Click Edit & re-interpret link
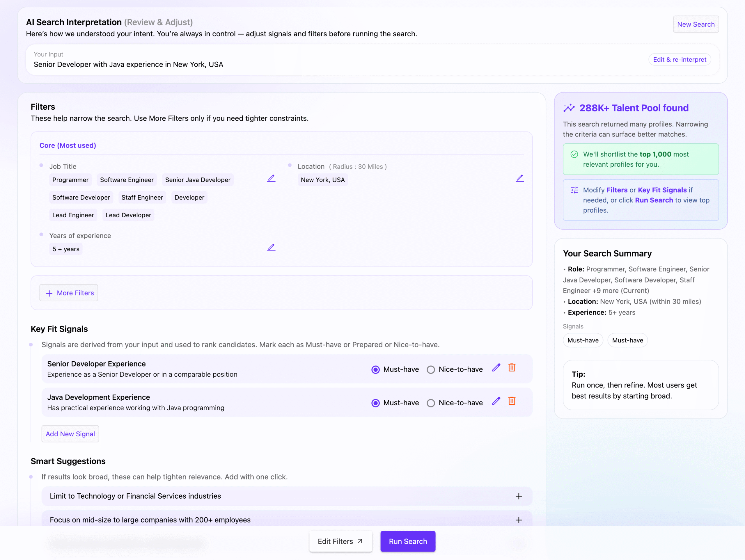This screenshot has height=560, width=745. tap(679, 60)
